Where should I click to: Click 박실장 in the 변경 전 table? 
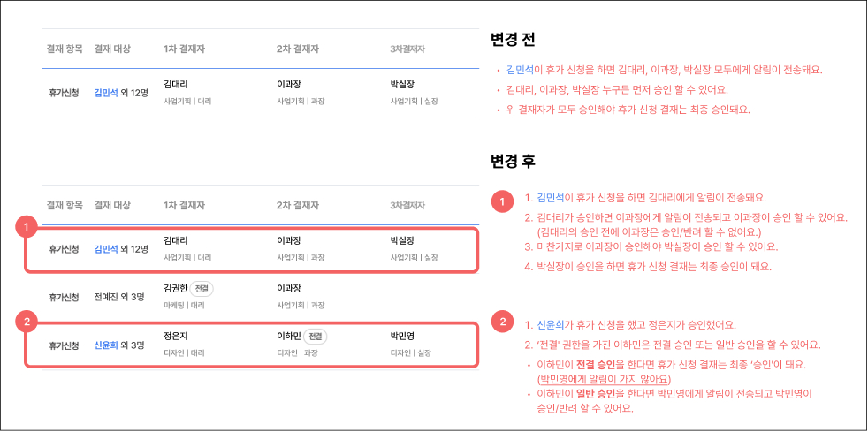coord(402,85)
